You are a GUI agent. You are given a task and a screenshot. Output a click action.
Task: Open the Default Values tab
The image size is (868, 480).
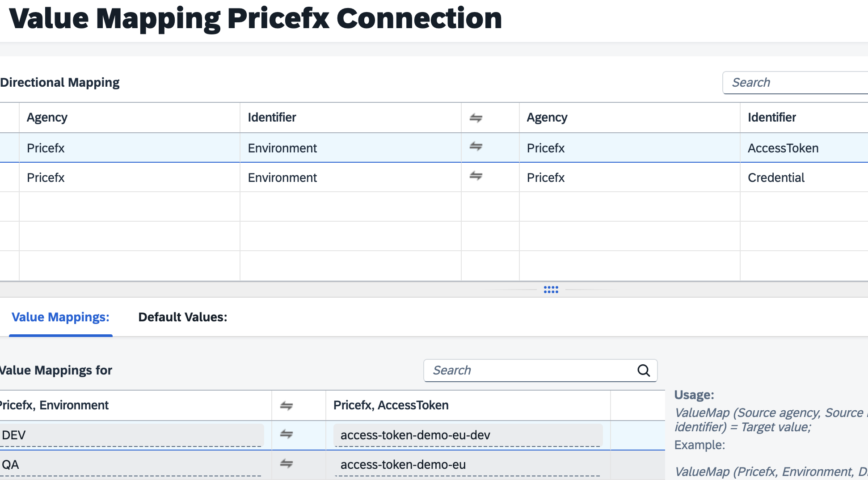183,317
